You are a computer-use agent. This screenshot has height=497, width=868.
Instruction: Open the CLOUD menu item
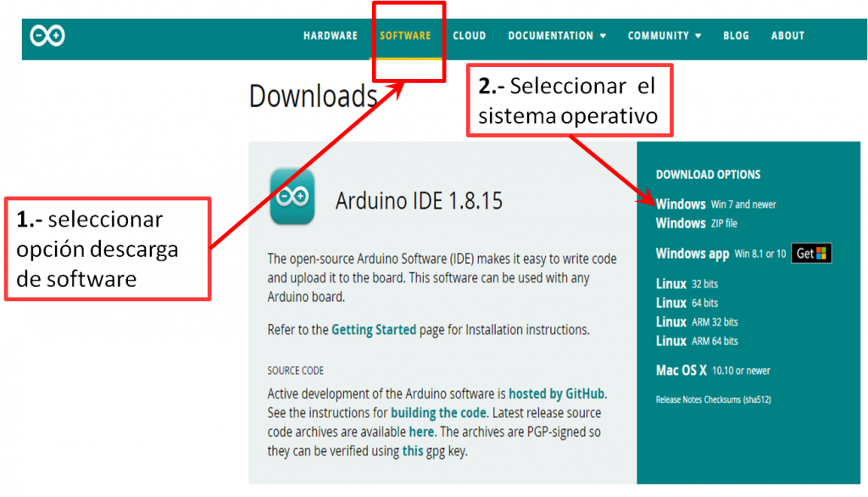[470, 36]
